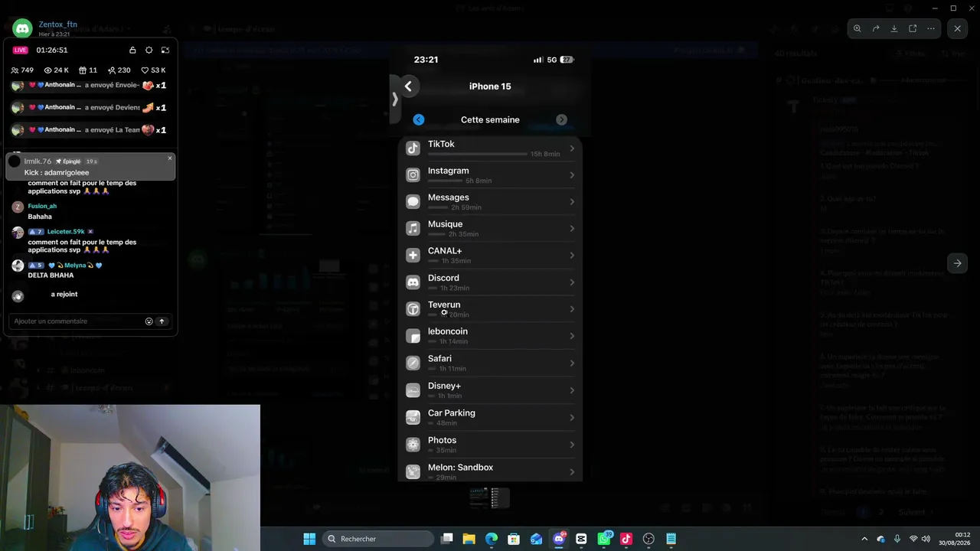Image resolution: width=980 pixels, height=551 pixels.
Task: Expand the leboncoin row chevron
Action: (572, 336)
